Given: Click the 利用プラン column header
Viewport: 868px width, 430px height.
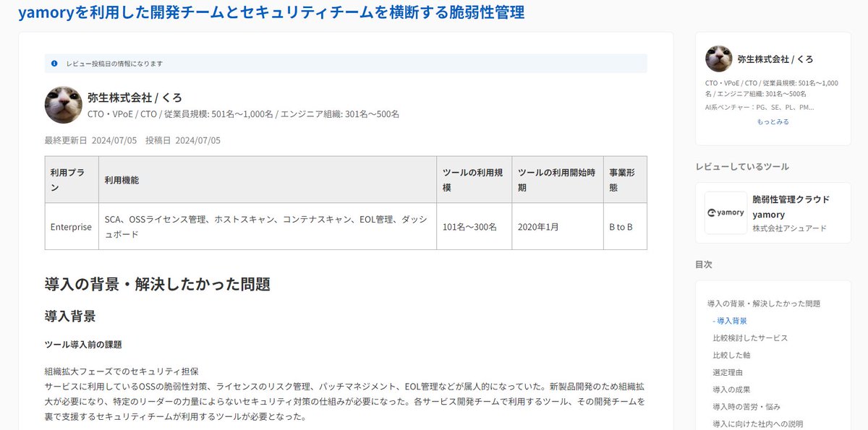Looking at the screenshot, I should tap(71, 180).
